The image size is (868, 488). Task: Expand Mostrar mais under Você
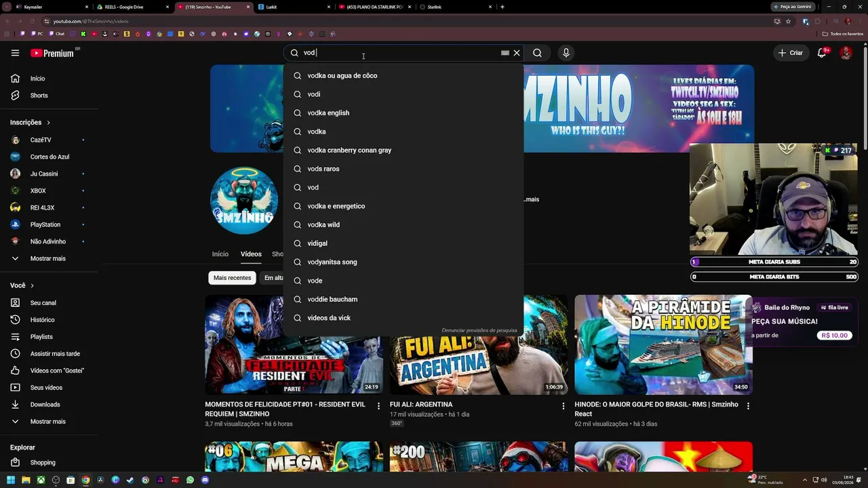(49, 422)
